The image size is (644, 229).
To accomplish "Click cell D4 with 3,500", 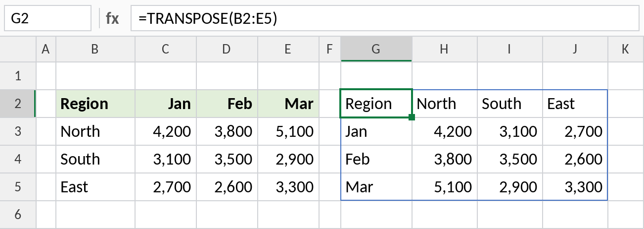I will click(227, 159).
